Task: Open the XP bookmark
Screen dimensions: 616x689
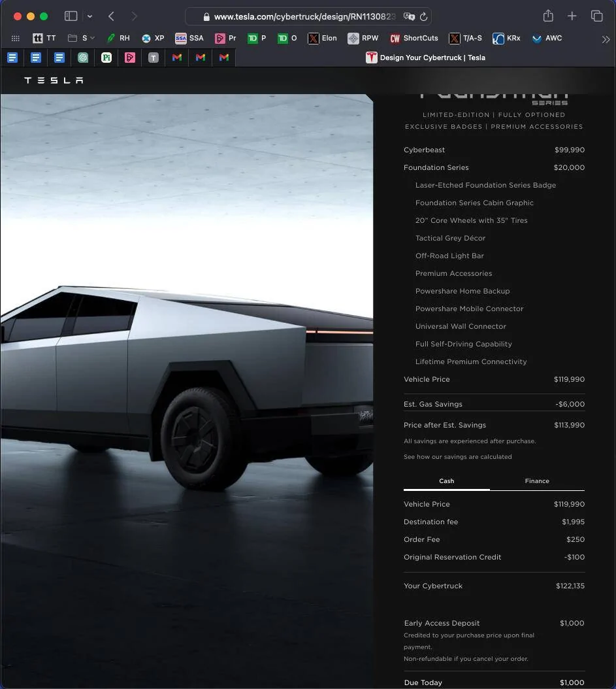Action: coord(153,38)
